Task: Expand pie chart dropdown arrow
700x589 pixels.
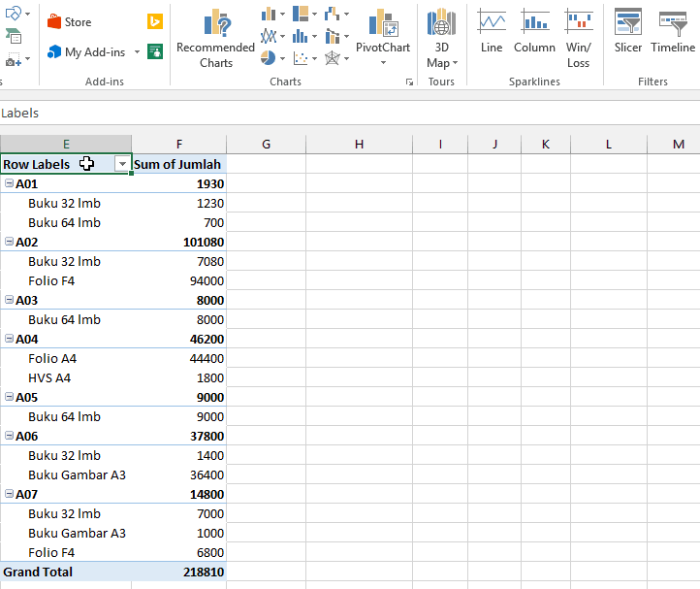Action: pos(282,58)
